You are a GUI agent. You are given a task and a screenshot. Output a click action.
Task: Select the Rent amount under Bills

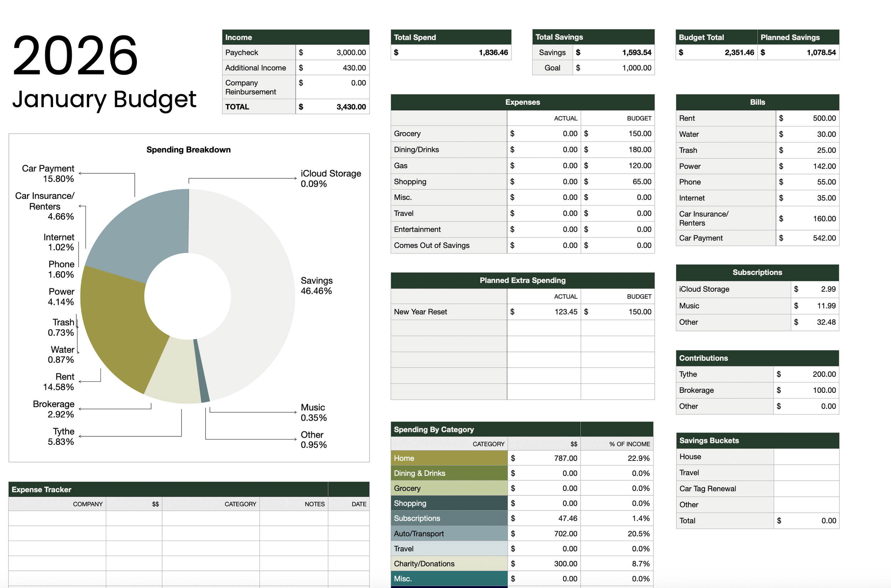click(x=807, y=118)
